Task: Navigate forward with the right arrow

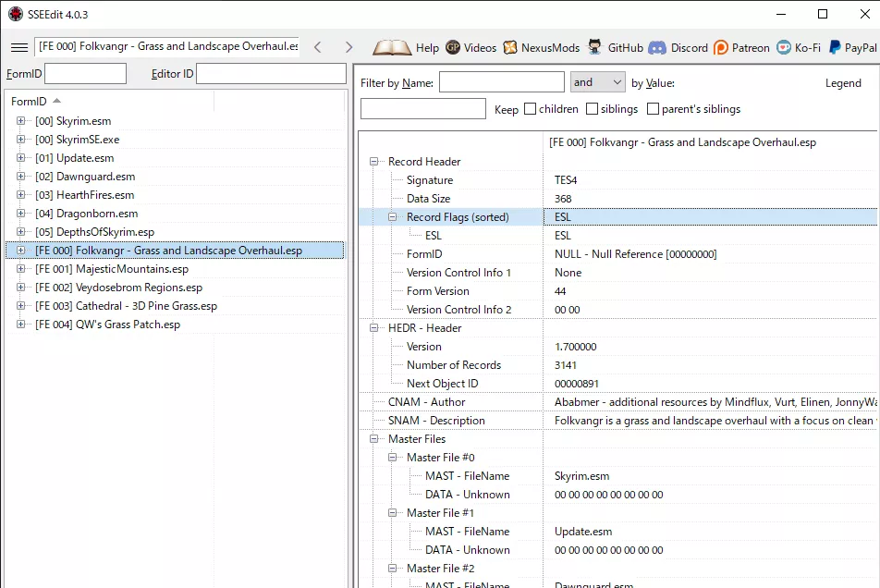Action: [x=348, y=47]
